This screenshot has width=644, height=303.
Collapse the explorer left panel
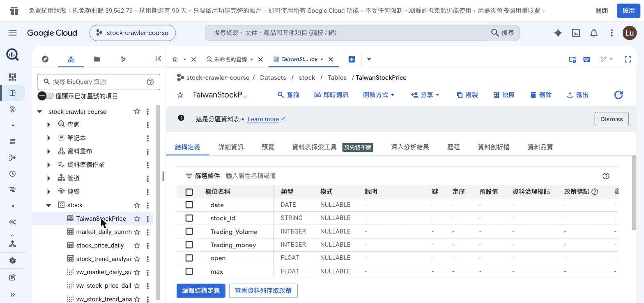(x=158, y=59)
